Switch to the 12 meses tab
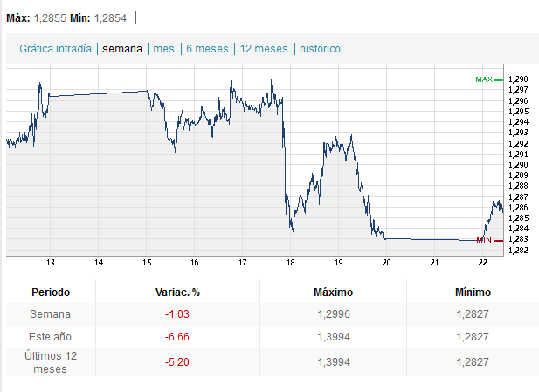The height and width of the screenshot is (392, 539). point(264,49)
